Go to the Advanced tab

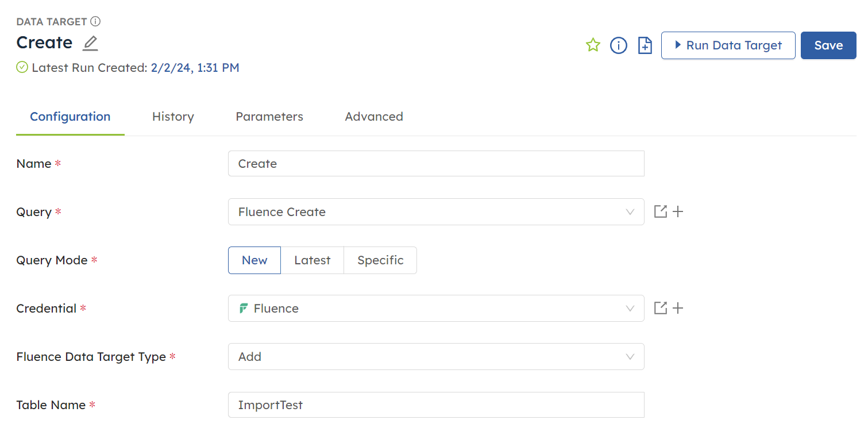(x=374, y=117)
